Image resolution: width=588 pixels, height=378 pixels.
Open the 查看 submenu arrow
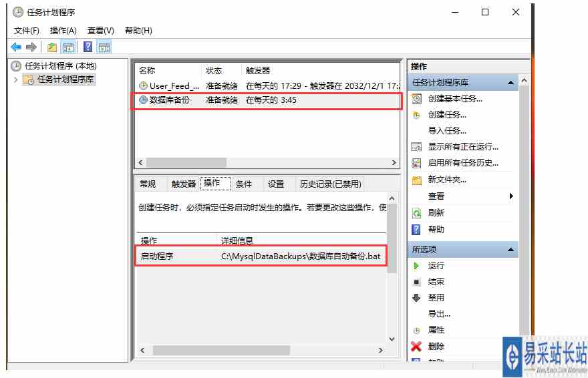(x=511, y=196)
